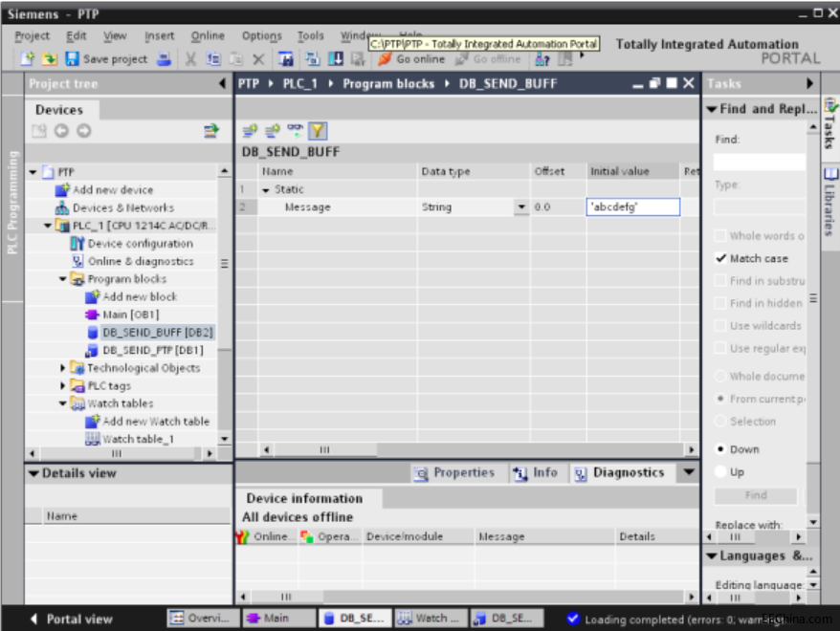The height and width of the screenshot is (631, 840).
Task: Click the data block horizontal scrollbar
Action: (x=477, y=449)
